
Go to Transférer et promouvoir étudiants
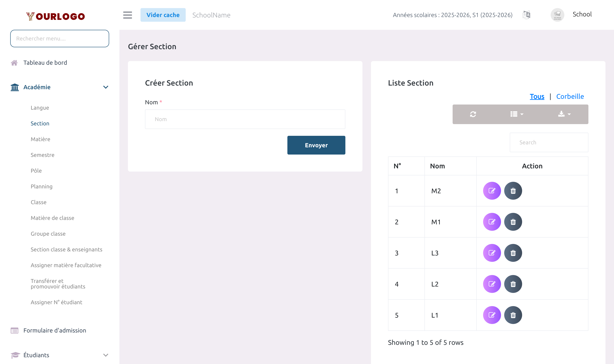(58, 284)
